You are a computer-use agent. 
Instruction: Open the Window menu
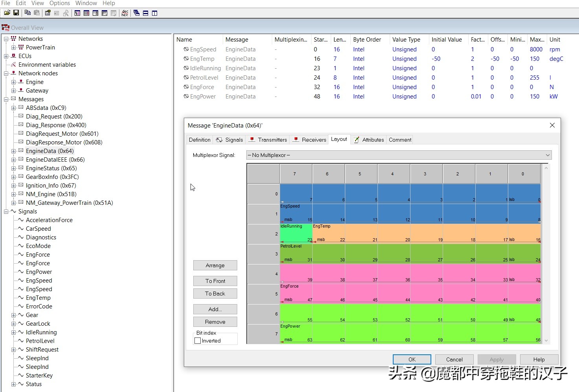tap(86, 3)
